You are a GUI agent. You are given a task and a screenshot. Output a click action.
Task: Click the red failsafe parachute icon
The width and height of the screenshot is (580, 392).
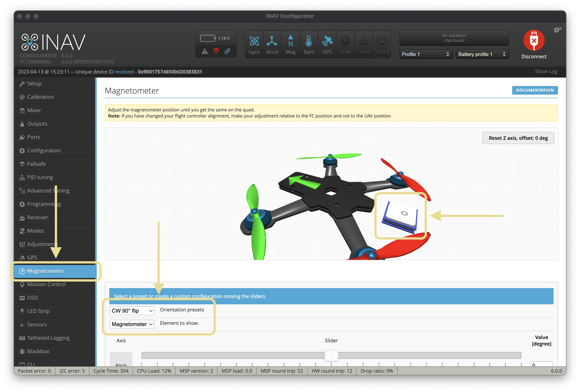(216, 51)
